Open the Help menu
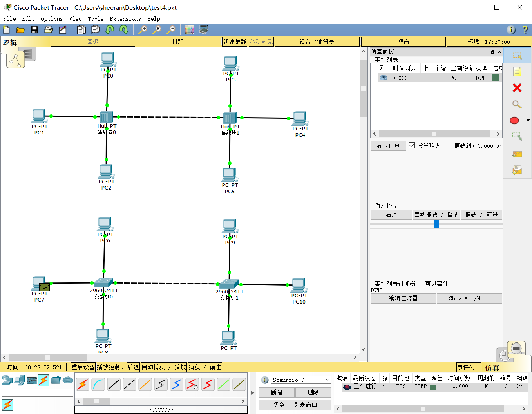Image resolution: width=532 pixels, height=414 pixels. pyautogui.click(x=154, y=19)
